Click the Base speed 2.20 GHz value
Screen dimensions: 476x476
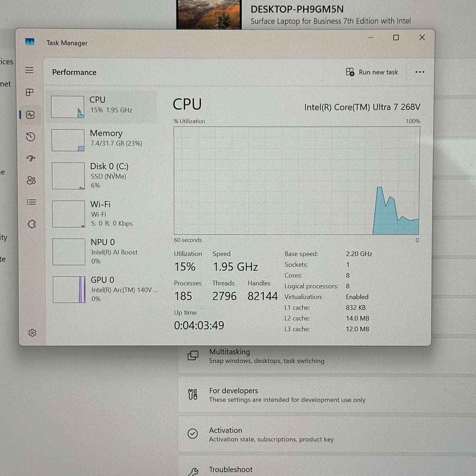[359, 254]
